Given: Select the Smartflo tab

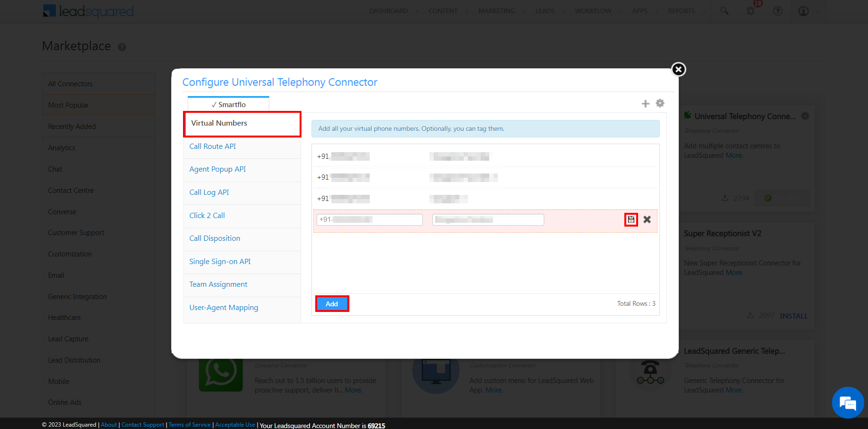Looking at the screenshot, I should tap(228, 104).
